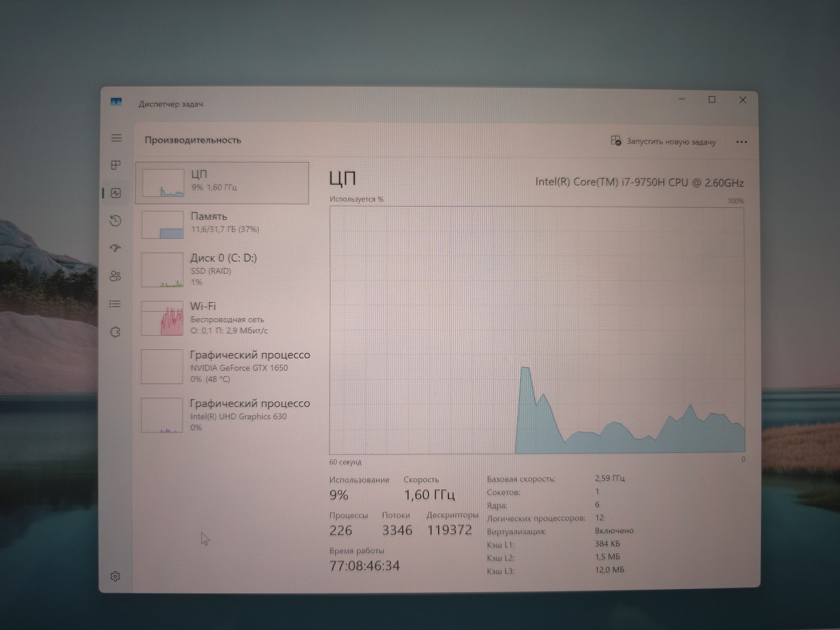Image resolution: width=840 pixels, height=630 pixels.
Task: Maximize the Task Manager window
Action: pos(712,100)
